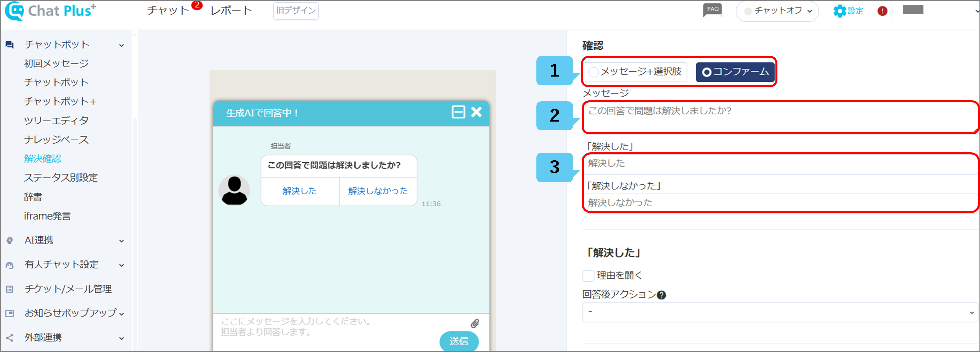Click the red badge on チャット

pos(197,5)
